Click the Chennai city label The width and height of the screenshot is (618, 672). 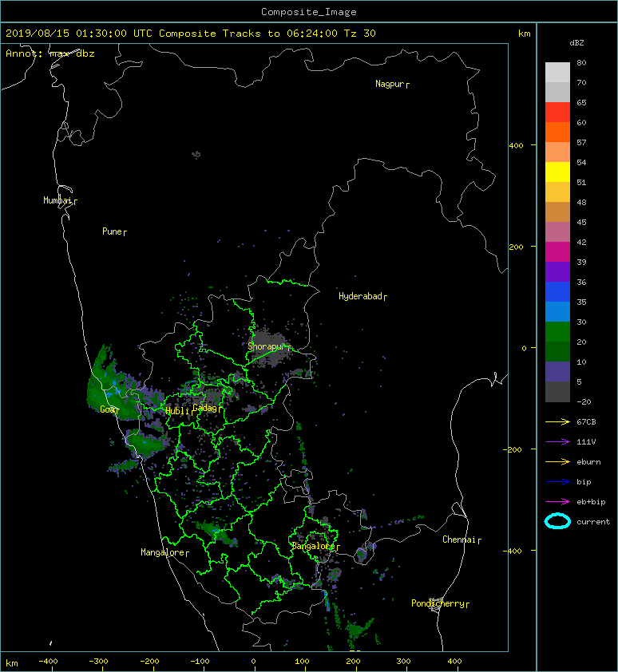point(459,540)
